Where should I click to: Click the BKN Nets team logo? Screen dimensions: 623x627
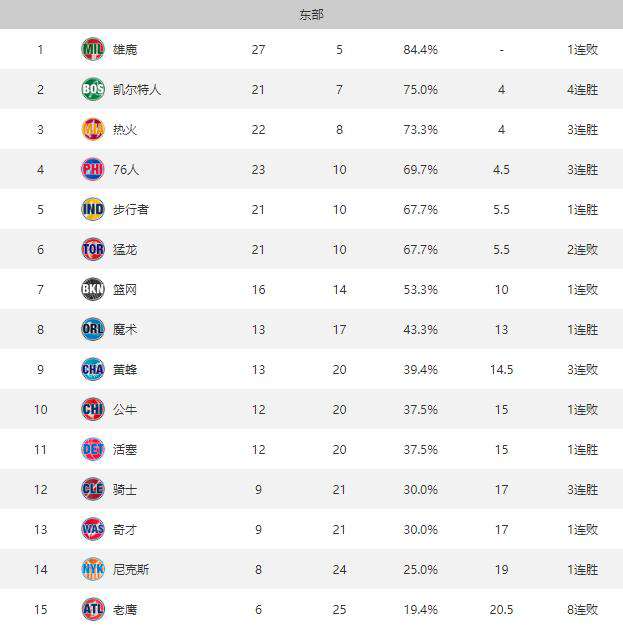point(93,289)
